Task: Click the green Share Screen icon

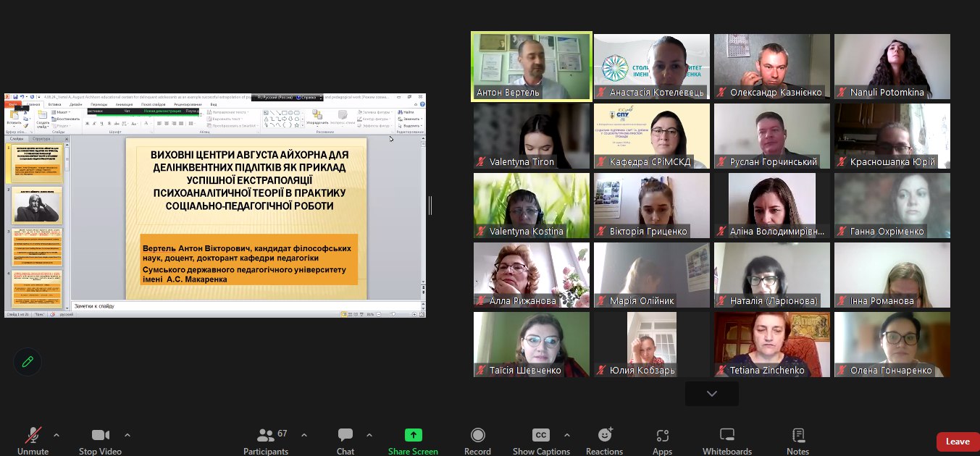Action: click(413, 435)
